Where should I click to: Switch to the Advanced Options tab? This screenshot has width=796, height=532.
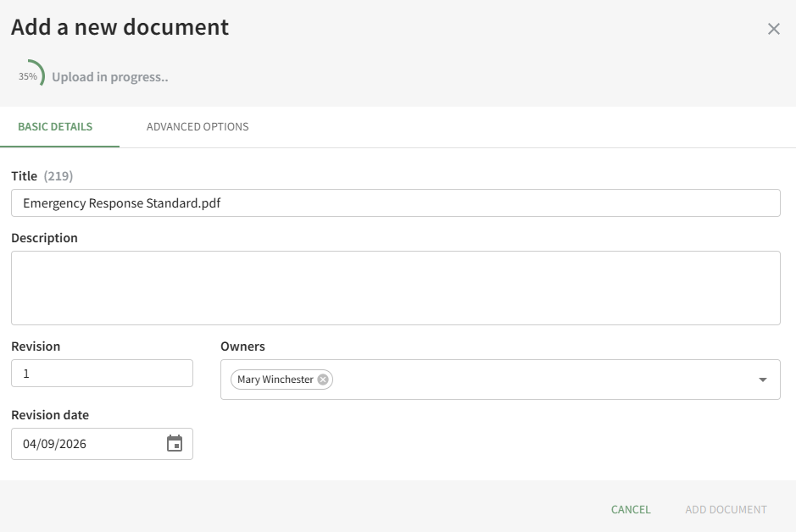198,127
